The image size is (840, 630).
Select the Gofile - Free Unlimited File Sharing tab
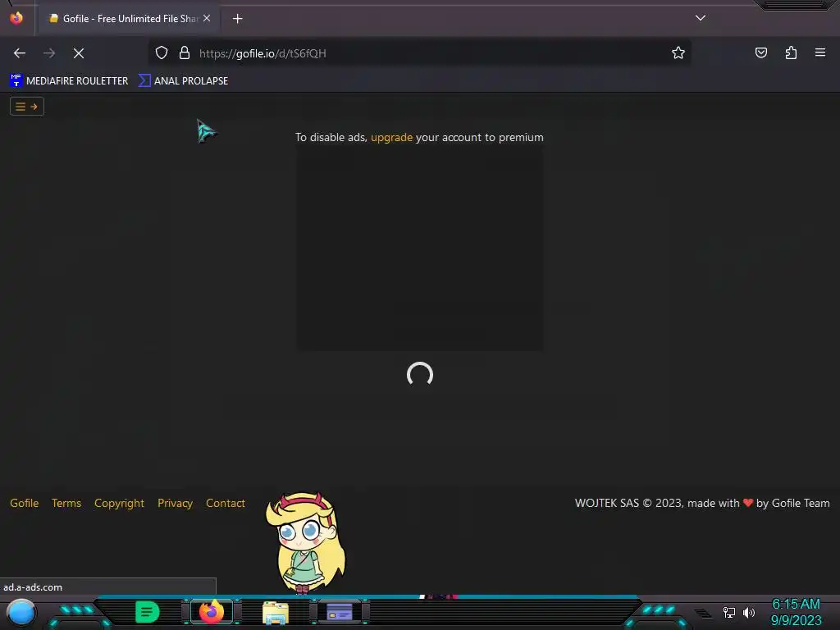(129, 19)
